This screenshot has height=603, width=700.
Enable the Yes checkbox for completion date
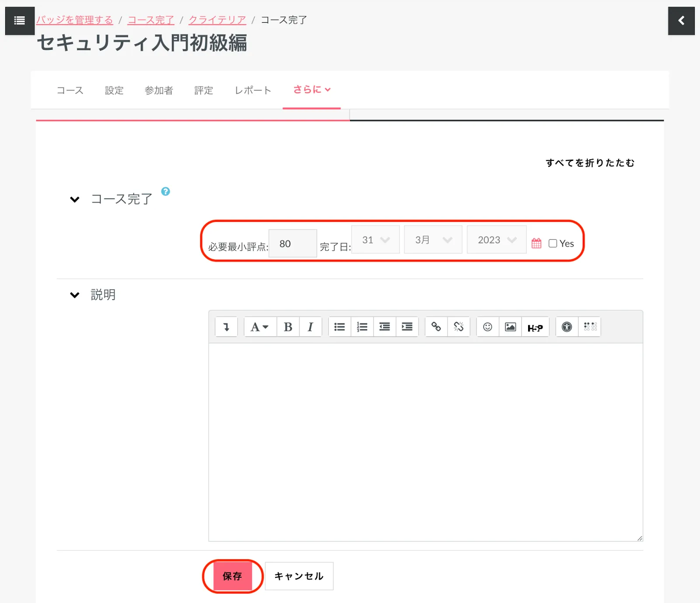[553, 244]
